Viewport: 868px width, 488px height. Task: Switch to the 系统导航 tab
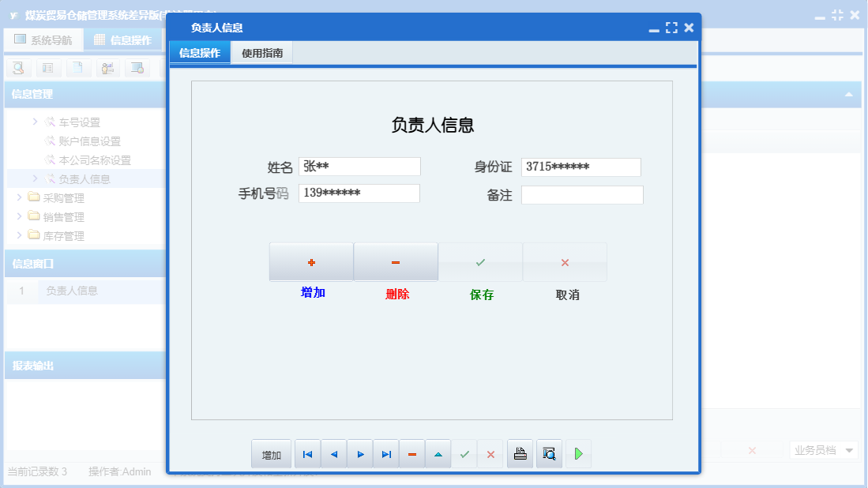[43, 39]
